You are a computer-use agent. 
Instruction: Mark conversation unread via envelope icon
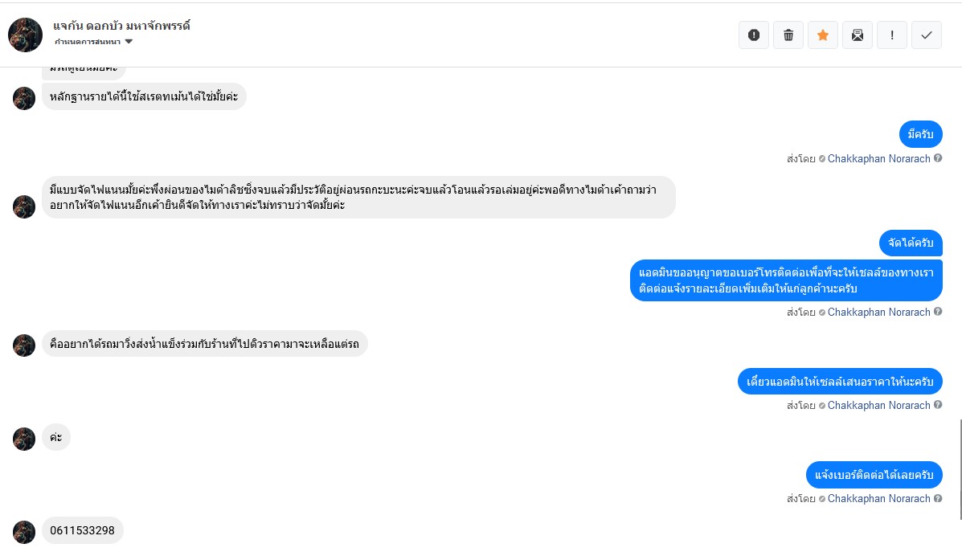pos(858,35)
